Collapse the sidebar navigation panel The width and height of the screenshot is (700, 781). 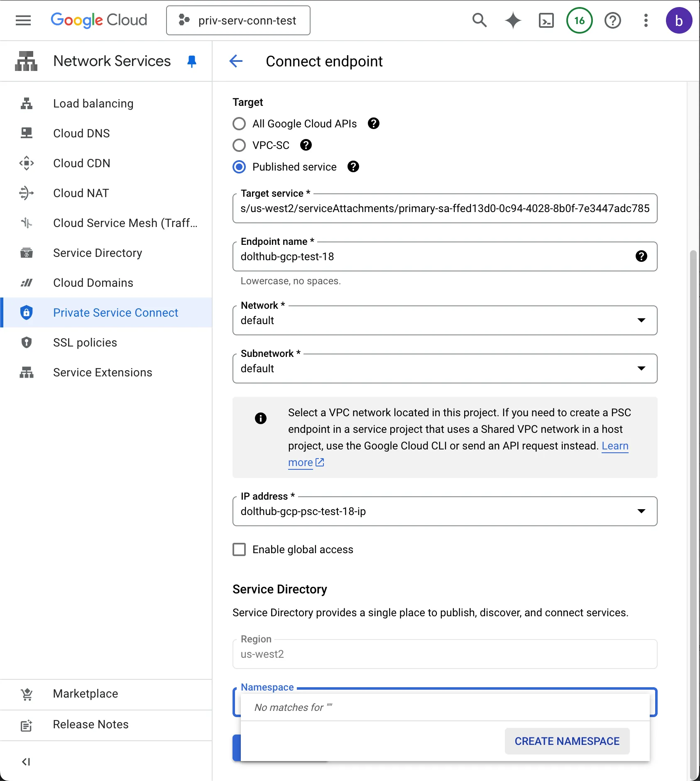[26, 761]
